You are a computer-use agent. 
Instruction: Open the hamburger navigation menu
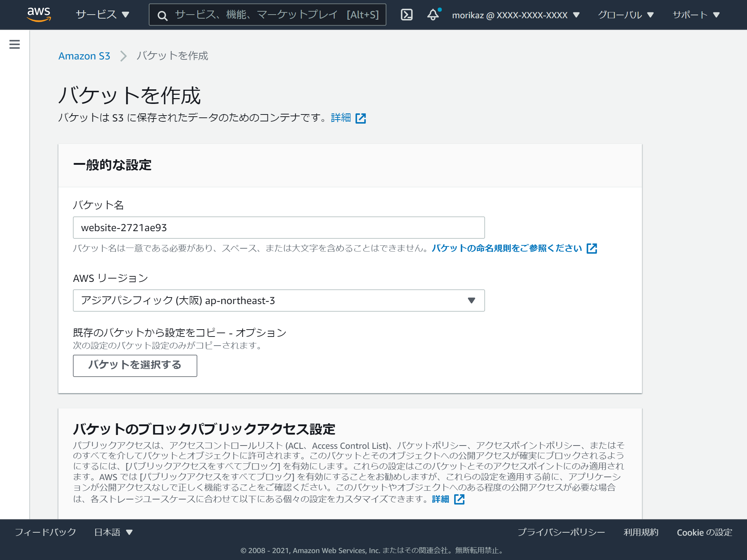click(x=14, y=44)
